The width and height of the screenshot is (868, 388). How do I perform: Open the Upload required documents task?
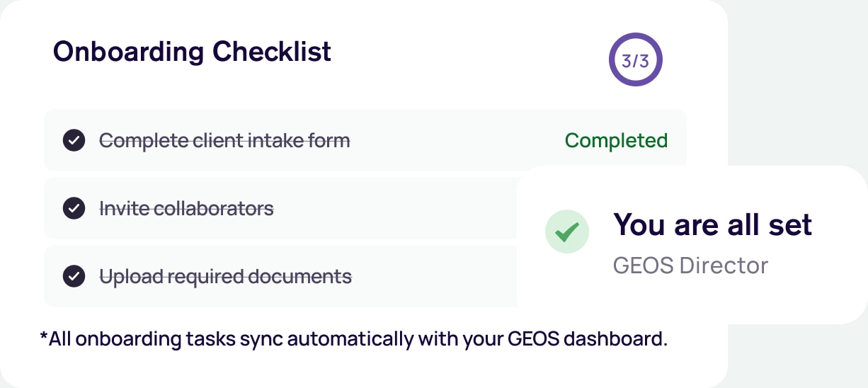(x=225, y=276)
